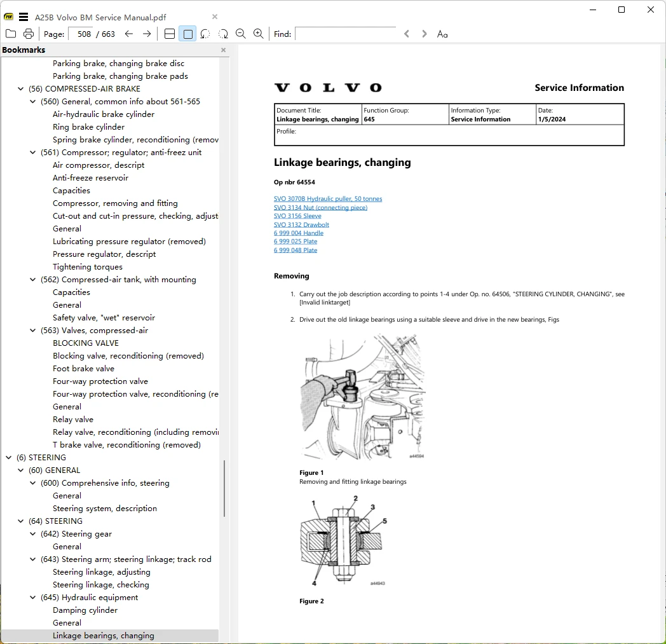Open the hamburger menu
The image size is (666, 644).
click(x=24, y=17)
